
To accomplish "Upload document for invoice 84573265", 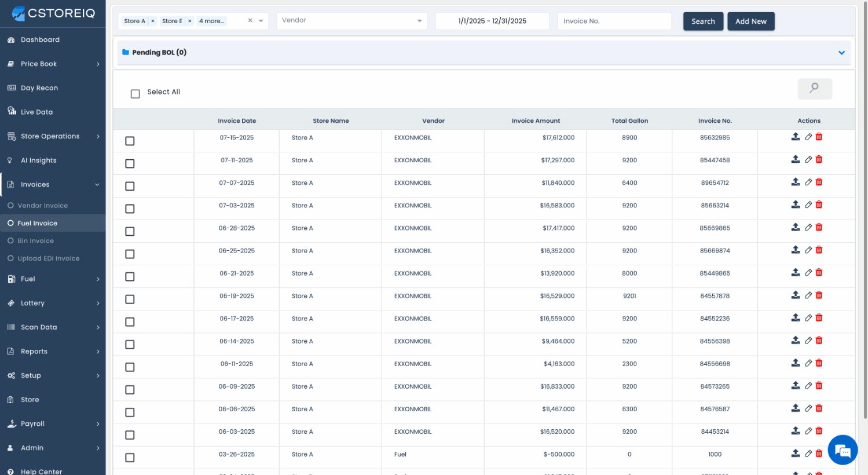I will (796, 386).
